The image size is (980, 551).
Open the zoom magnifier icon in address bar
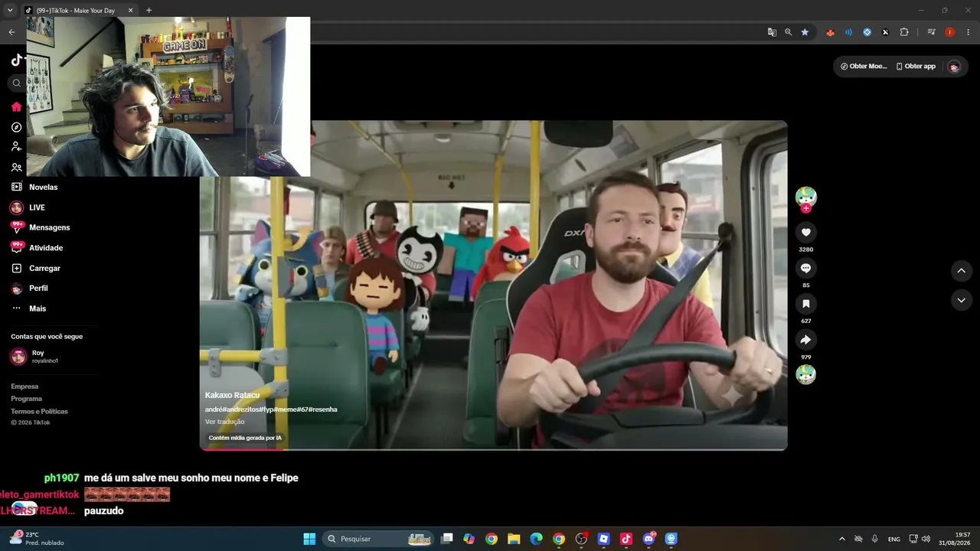click(789, 32)
